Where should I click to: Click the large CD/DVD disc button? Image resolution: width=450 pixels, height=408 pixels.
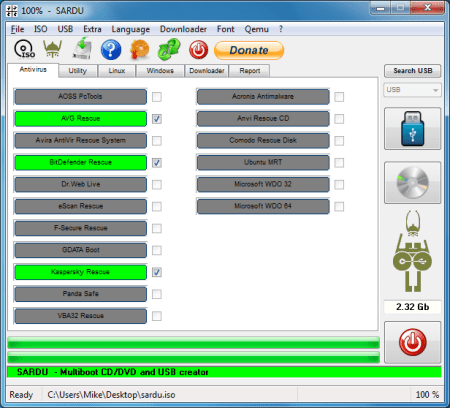pos(412,183)
